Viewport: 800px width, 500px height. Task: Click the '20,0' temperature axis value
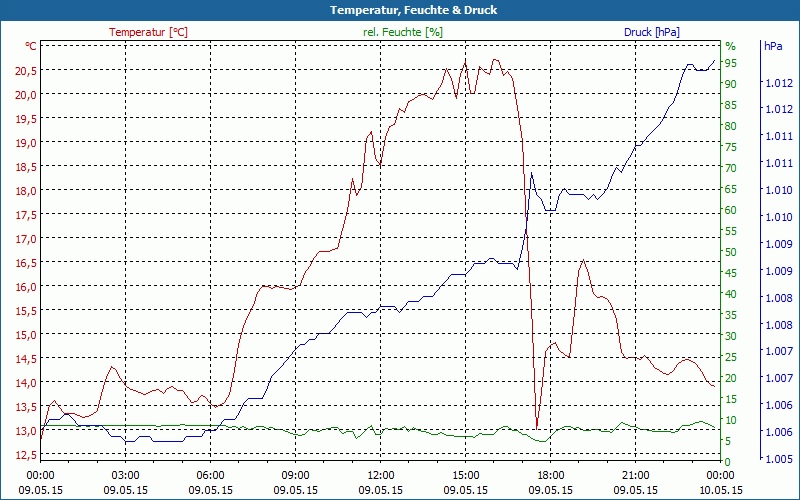click(x=26, y=95)
